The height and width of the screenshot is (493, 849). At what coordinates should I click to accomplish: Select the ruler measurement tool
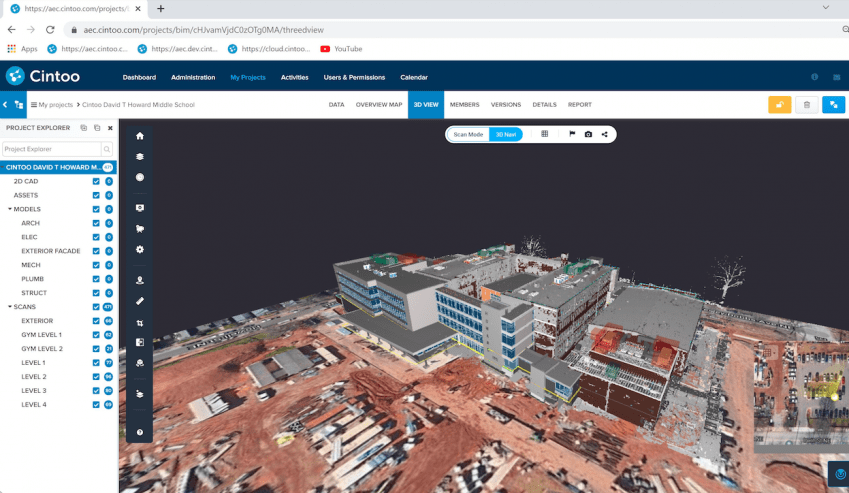point(140,301)
